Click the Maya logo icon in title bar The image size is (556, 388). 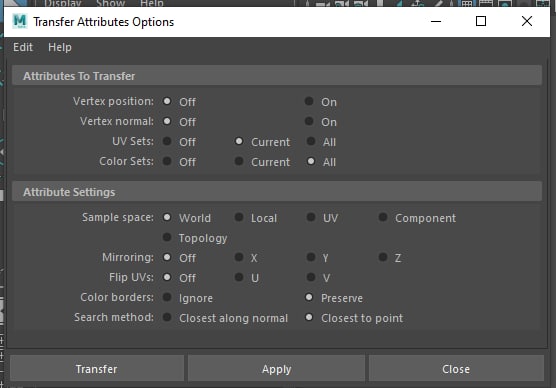point(20,21)
